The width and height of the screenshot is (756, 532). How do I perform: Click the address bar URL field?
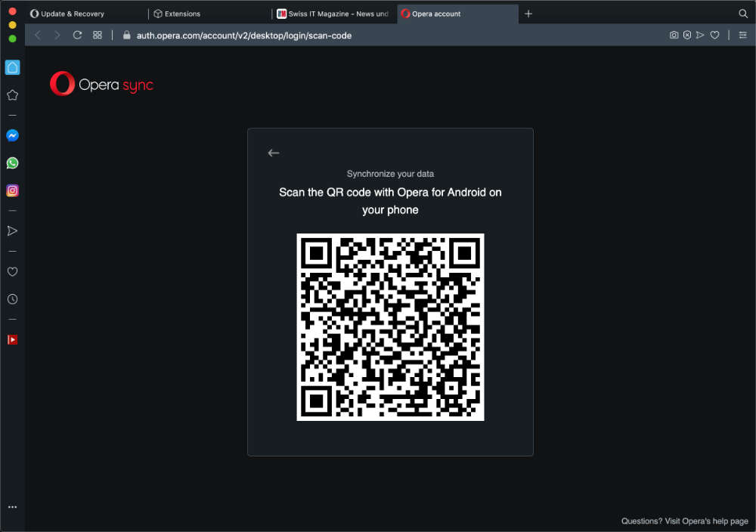[x=244, y=36]
